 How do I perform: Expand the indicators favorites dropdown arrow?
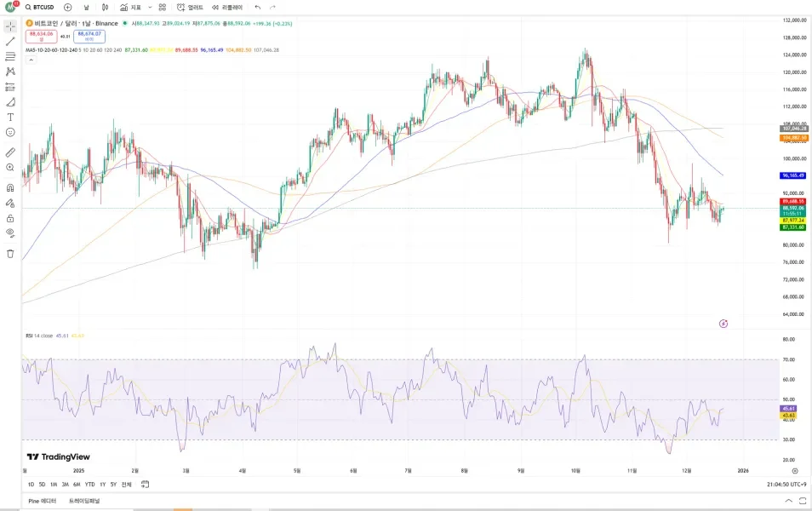click(x=150, y=8)
